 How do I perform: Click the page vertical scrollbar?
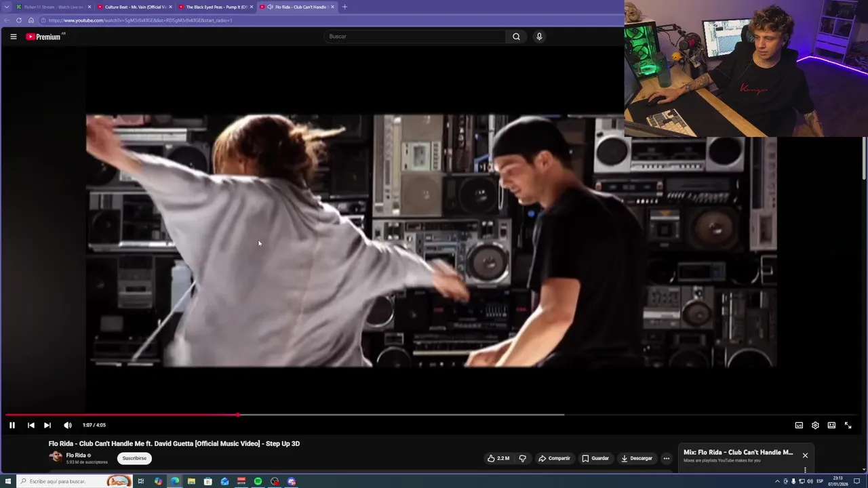865,158
